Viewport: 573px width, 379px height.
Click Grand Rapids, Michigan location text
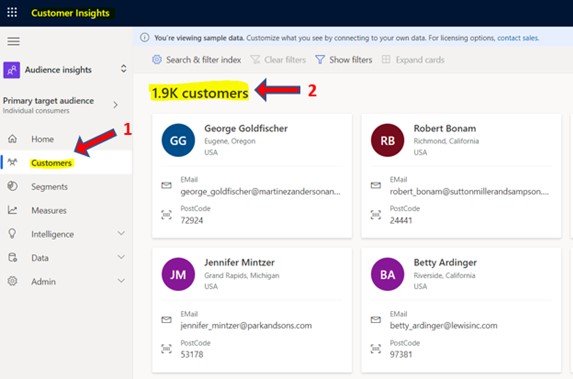click(x=242, y=276)
